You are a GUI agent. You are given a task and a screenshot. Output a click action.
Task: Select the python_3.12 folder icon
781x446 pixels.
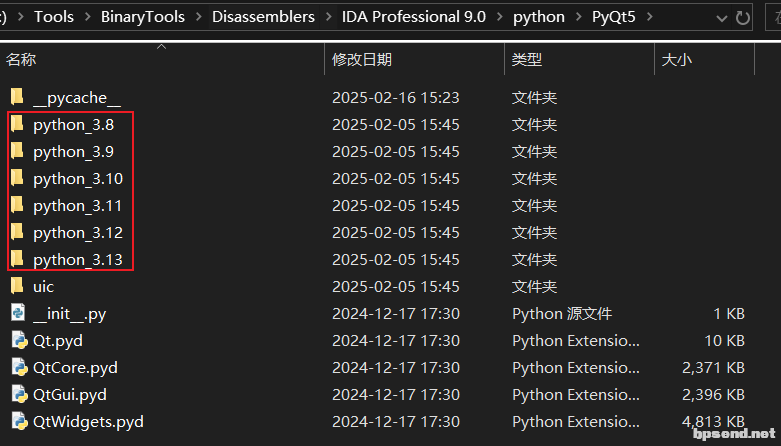pos(17,231)
